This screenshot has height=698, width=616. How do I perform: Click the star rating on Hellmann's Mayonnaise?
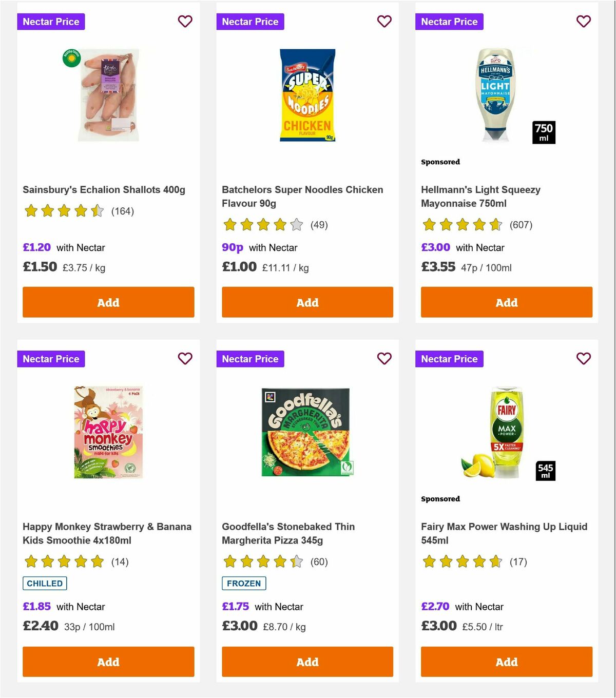pos(461,225)
